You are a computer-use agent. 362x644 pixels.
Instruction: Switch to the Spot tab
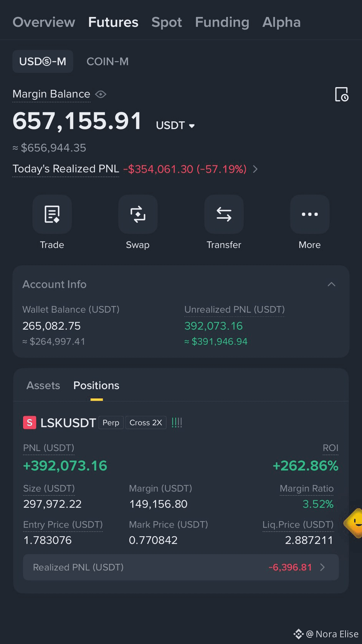click(x=167, y=22)
